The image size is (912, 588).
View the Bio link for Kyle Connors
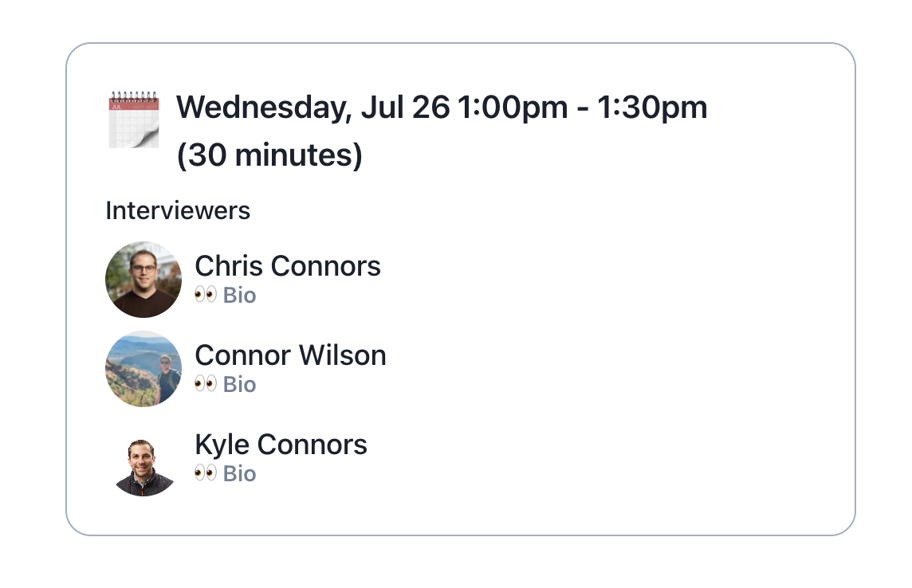coord(239,474)
